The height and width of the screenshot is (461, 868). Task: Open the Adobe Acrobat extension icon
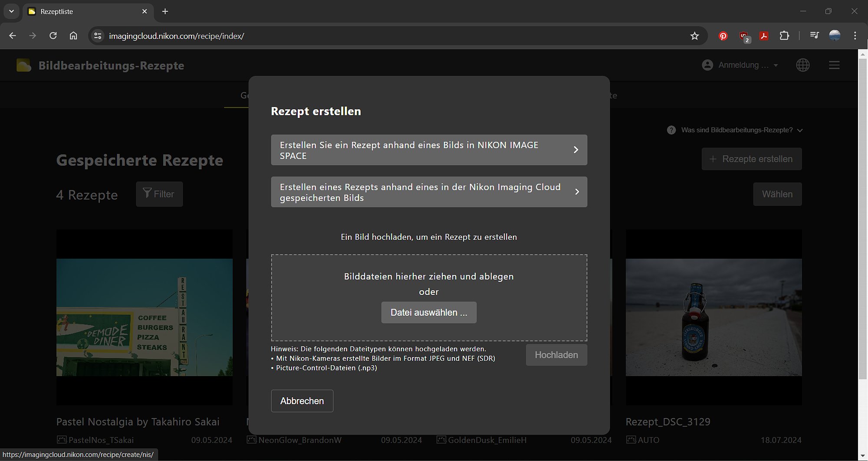click(x=764, y=36)
